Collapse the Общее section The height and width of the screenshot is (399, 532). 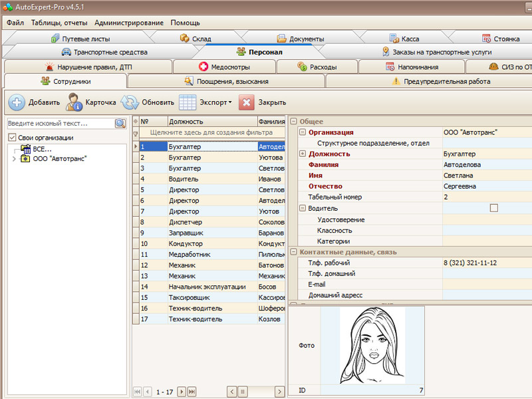pos(293,121)
